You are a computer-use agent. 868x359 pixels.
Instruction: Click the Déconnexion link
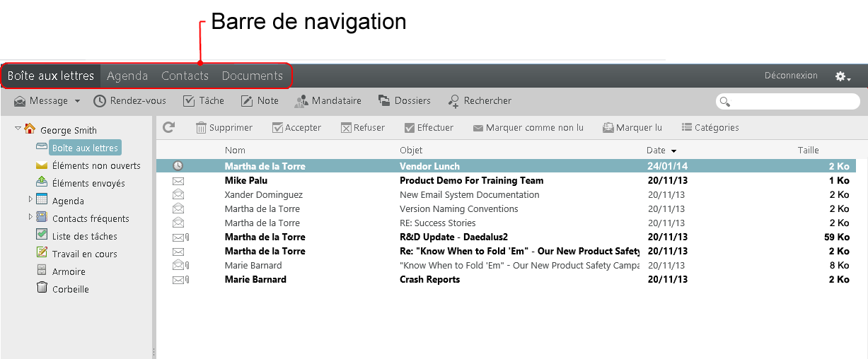[x=791, y=76]
